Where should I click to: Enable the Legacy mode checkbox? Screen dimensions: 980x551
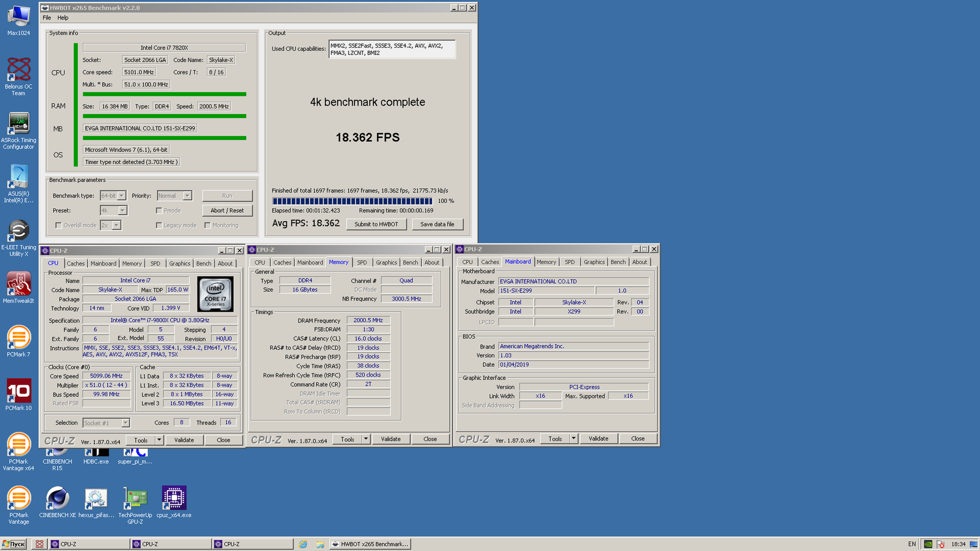159,226
